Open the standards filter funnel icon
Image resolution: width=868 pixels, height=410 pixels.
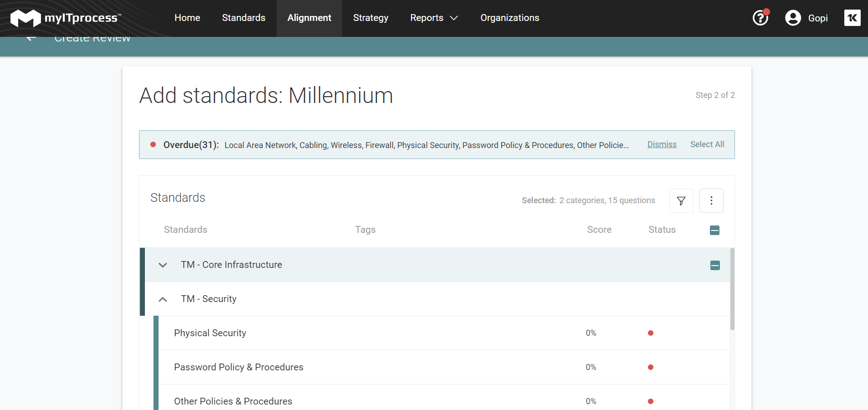point(681,200)
